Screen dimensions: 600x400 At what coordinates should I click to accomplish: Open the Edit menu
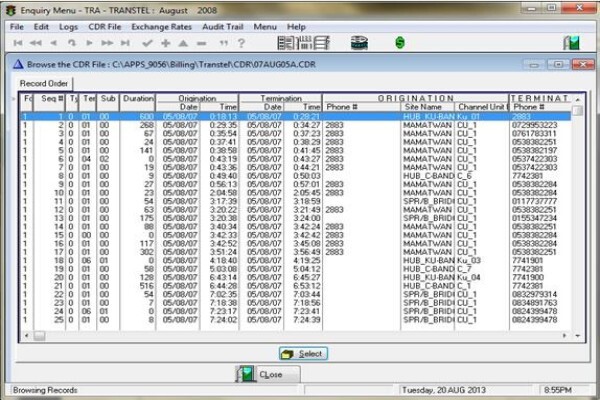click(41, 27)
